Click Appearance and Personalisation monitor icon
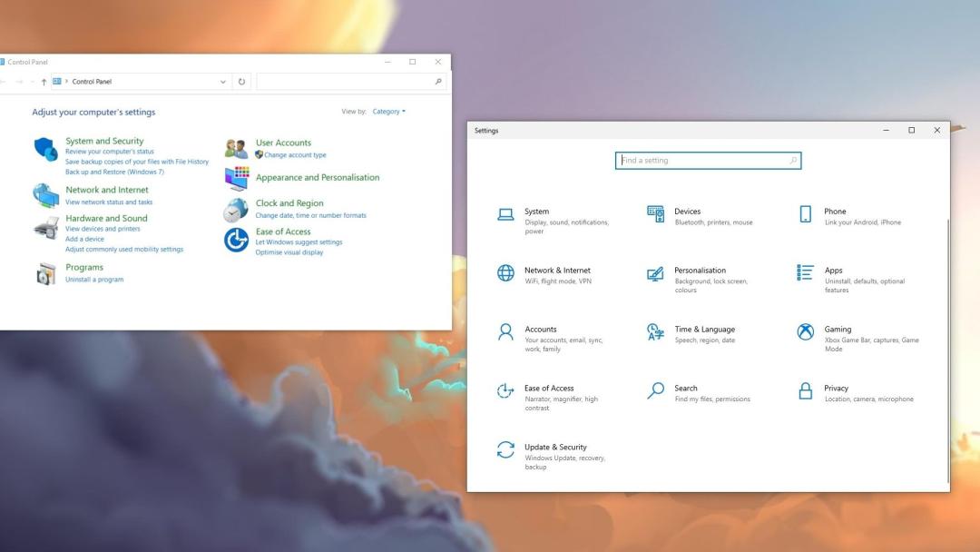The height and width of the screenshot is (552, 980). coord(237,179)
